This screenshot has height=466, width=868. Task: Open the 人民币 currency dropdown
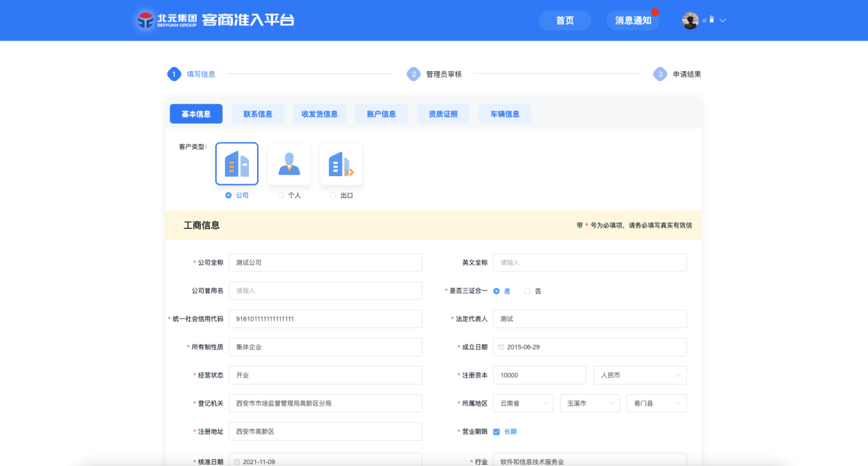(x=640, y=376)
